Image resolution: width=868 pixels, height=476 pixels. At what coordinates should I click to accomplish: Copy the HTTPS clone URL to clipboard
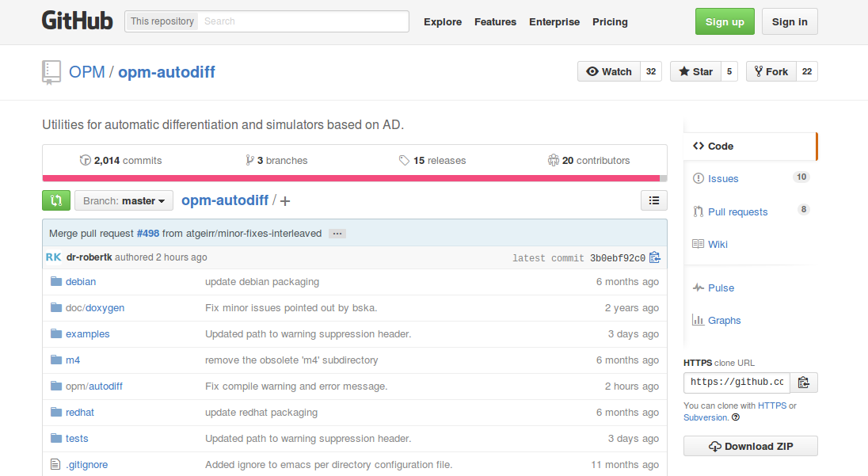804,383
